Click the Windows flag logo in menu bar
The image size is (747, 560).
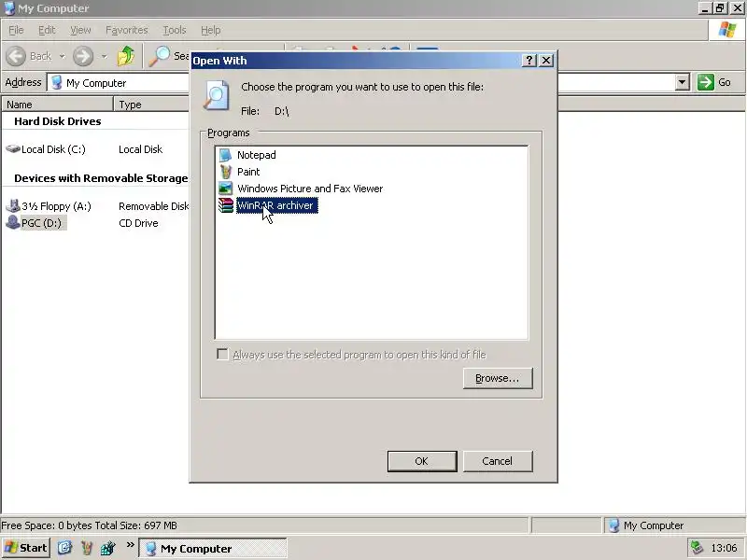coord(727,30)
